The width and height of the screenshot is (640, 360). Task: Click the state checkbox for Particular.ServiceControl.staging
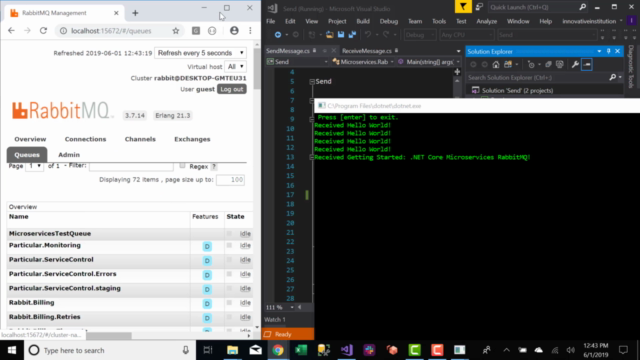(229, 288)
